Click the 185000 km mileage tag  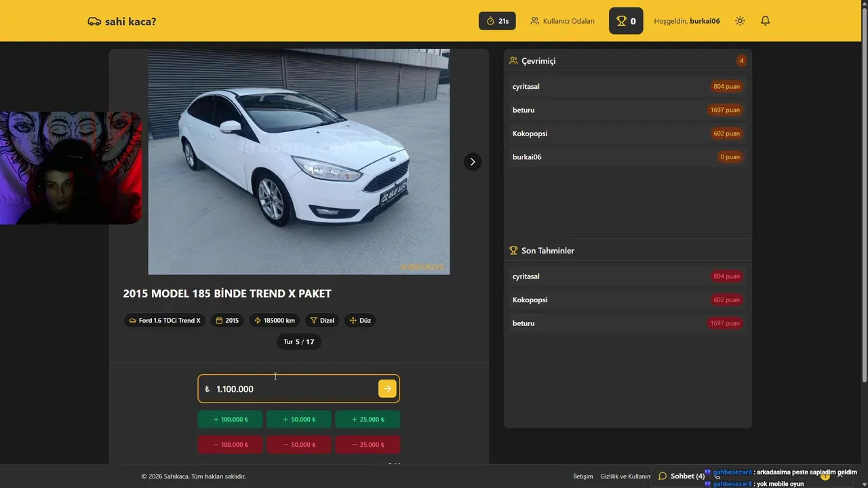(275, 321)
